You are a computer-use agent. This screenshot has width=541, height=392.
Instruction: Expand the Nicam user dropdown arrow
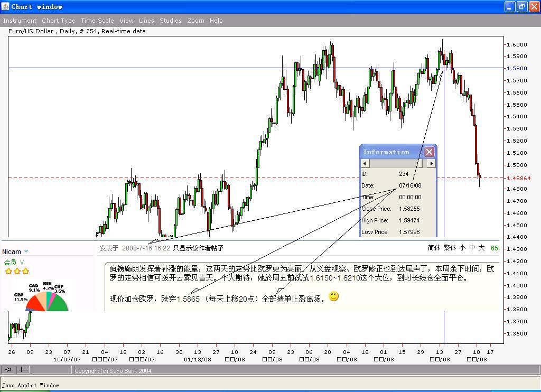coord(26,251)
